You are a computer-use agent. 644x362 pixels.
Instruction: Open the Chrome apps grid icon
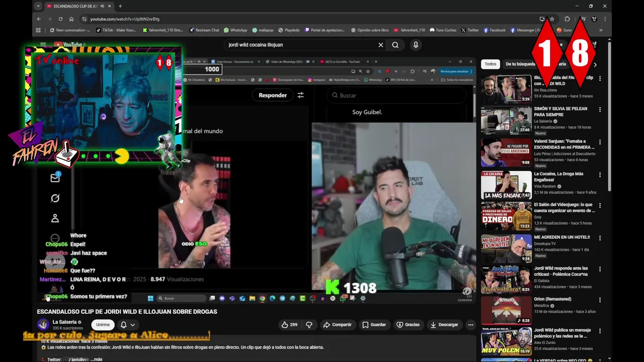pyautogui.click(x=38, y=30)
